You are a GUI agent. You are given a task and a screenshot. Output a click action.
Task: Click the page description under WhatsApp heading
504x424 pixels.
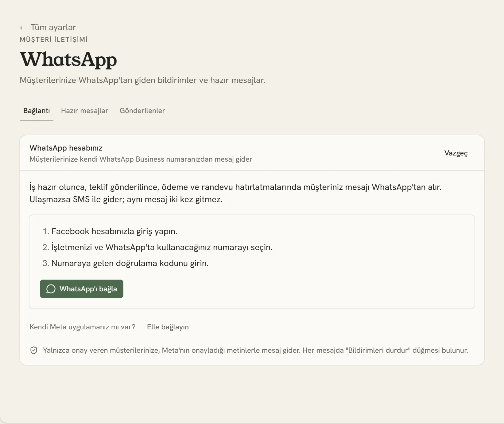click(x=142, y=80)
